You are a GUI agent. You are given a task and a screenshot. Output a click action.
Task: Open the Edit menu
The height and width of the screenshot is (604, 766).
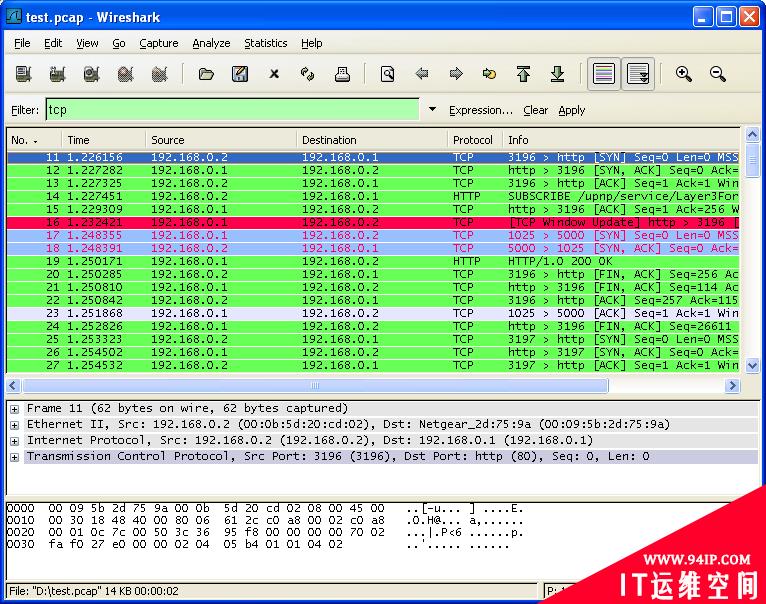[x=53, y=43]
